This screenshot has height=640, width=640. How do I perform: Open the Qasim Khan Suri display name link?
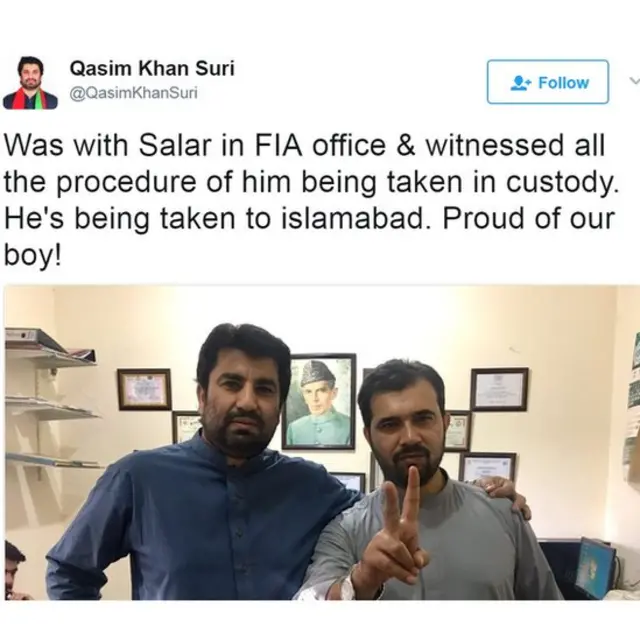(152, 68)
